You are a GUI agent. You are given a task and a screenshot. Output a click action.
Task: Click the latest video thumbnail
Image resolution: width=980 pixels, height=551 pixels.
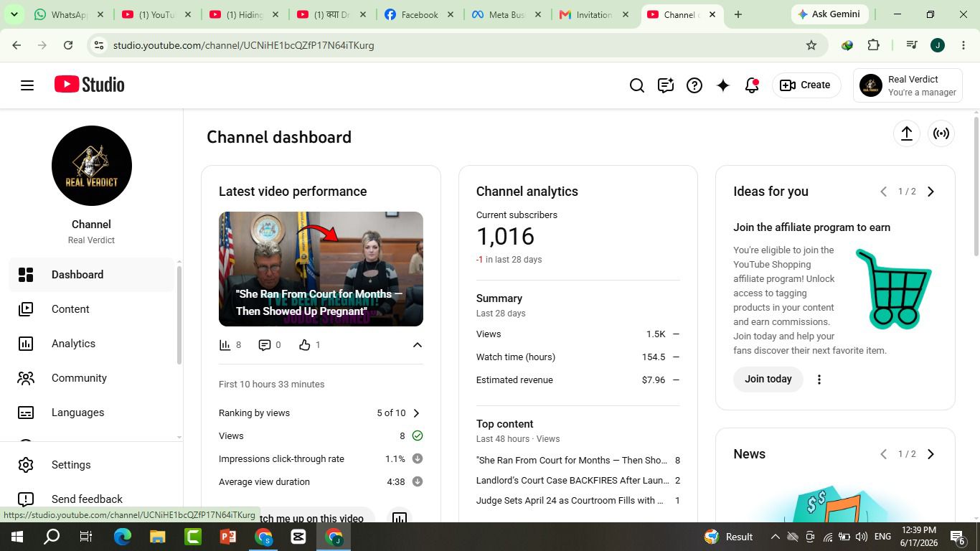(321, 269)
